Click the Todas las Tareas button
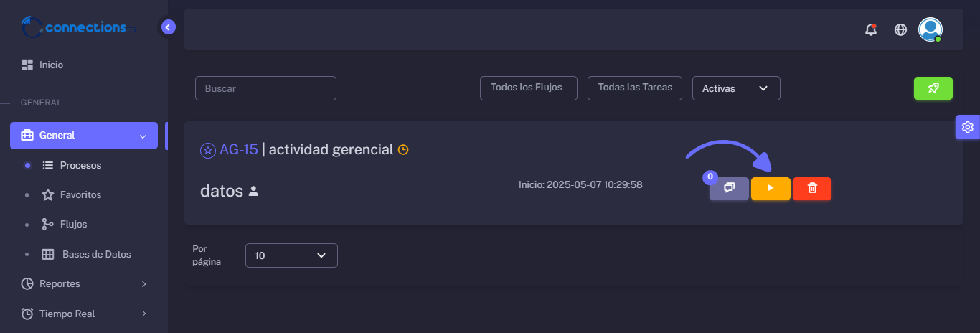Image resolution: width=980 pixels, height=333 pixels. [635, 88]
